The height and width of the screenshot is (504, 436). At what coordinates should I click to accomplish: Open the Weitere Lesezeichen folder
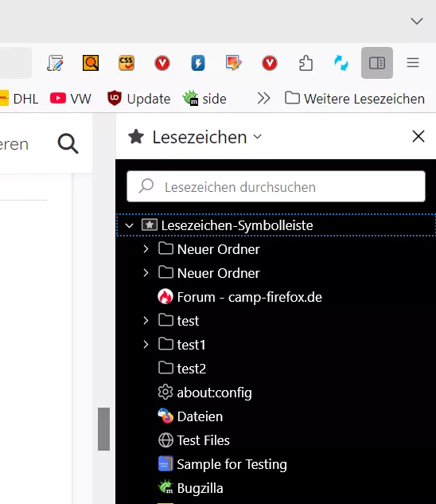355,99
